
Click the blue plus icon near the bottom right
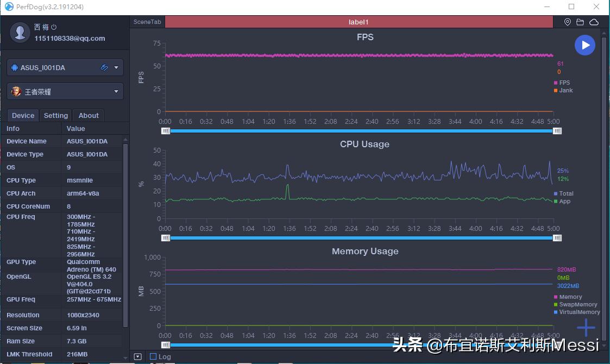coord(586,327)
